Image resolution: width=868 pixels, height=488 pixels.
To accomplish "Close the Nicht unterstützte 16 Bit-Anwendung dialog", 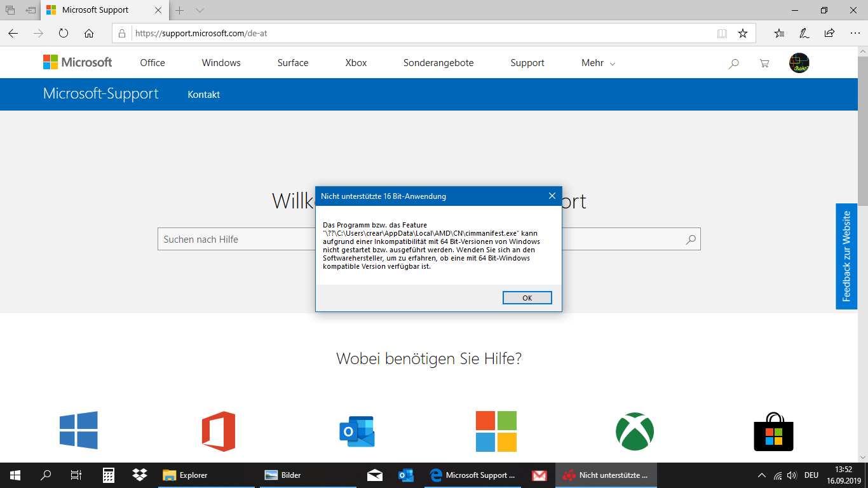I will tap(552, 196).
